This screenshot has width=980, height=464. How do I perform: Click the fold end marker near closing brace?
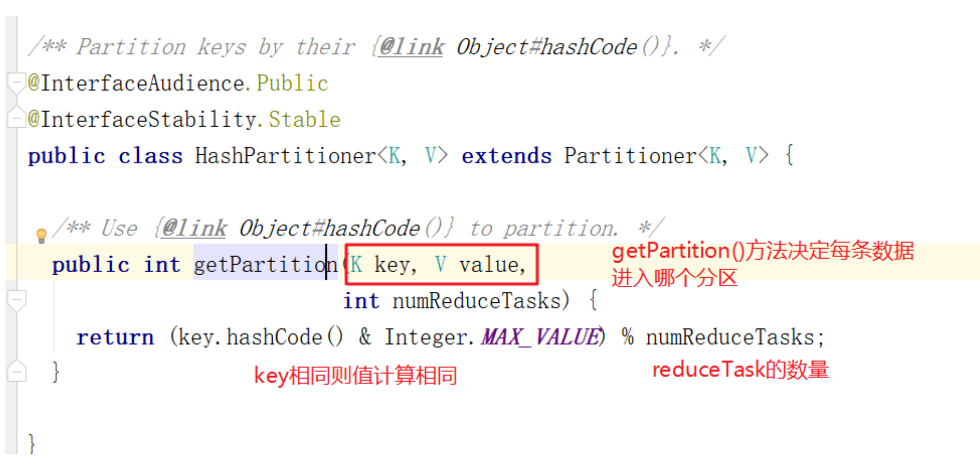(16, 371)
